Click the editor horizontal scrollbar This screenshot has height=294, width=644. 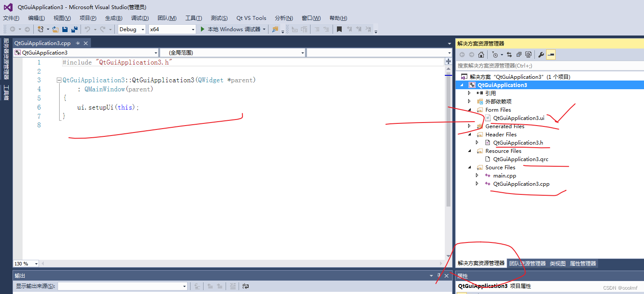tap(242, 263)
